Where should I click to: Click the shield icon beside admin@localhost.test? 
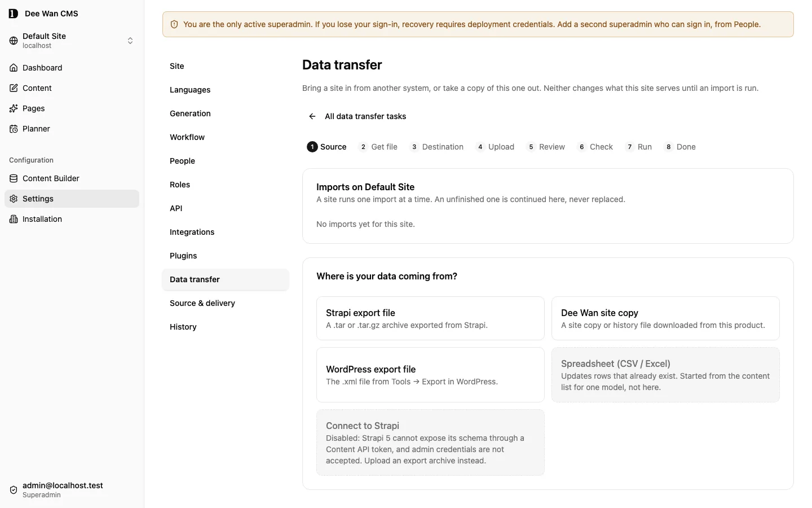point(14,490)
